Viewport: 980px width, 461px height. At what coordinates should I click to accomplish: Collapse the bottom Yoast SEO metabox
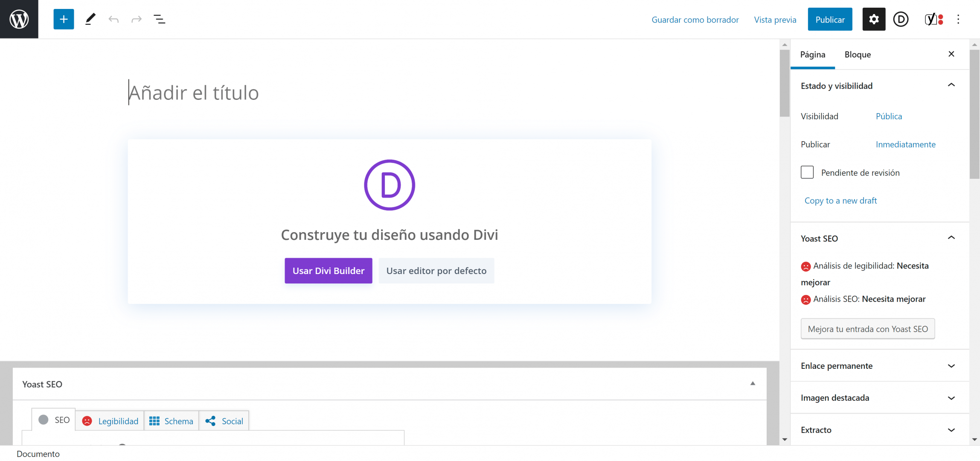click(753, 384)
